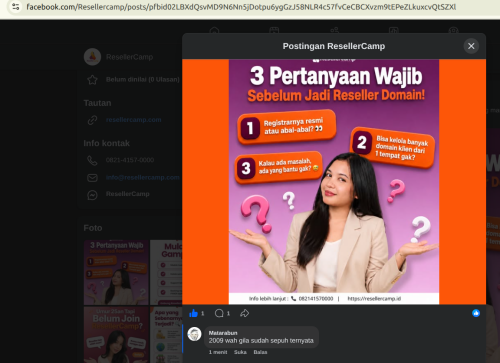Viewport: 500px width, 363px height.
Task: Click the 1 menit comment timestamp
Action: click(x=218, y=352)
